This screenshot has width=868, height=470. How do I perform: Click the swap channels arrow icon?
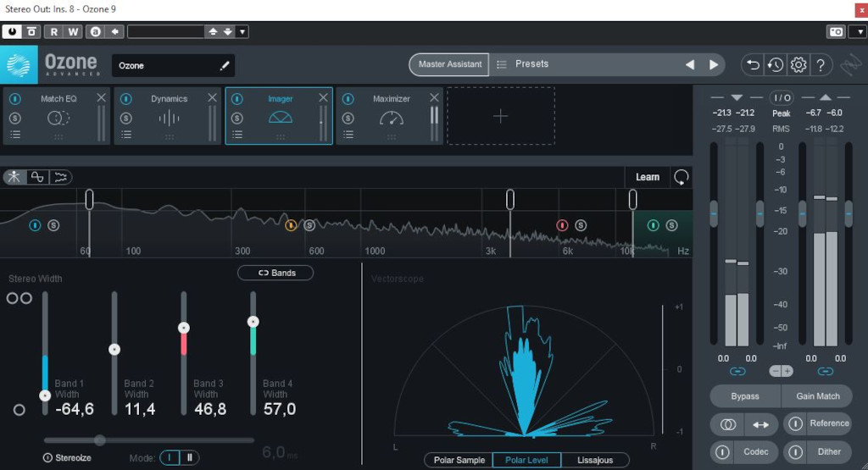[760, 424]
